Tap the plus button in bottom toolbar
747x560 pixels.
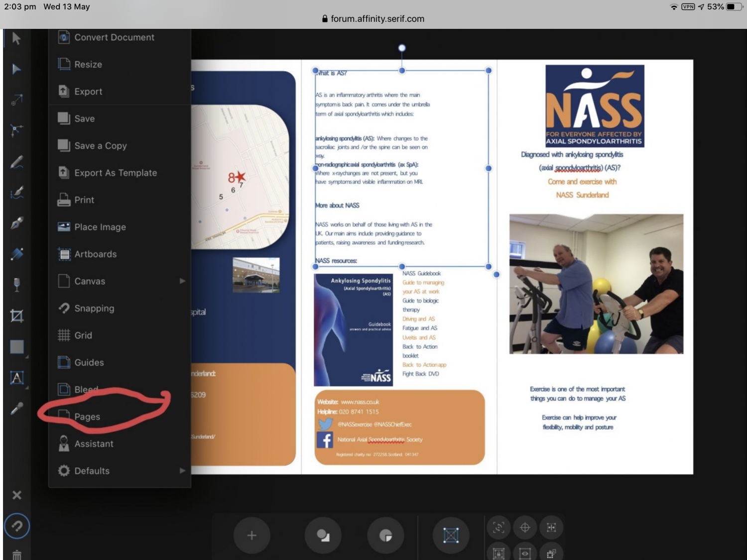click(252, 536)
